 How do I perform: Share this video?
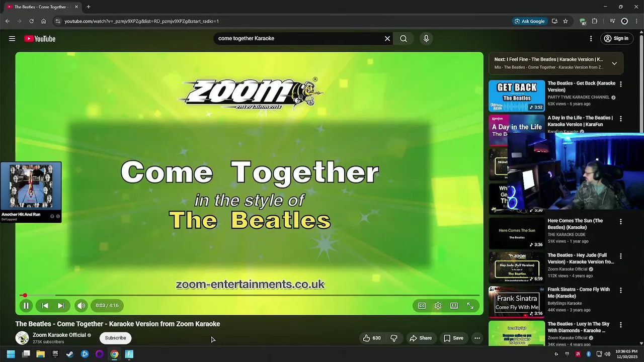421,338
